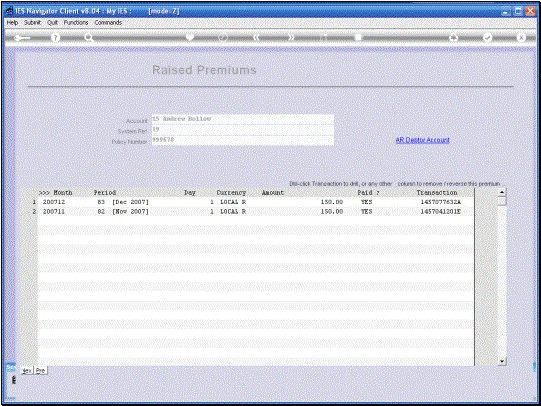The width and height of the screenshot is (541, 406).
Task: Click the double right chevron icon
Action: tap(291, 37)
